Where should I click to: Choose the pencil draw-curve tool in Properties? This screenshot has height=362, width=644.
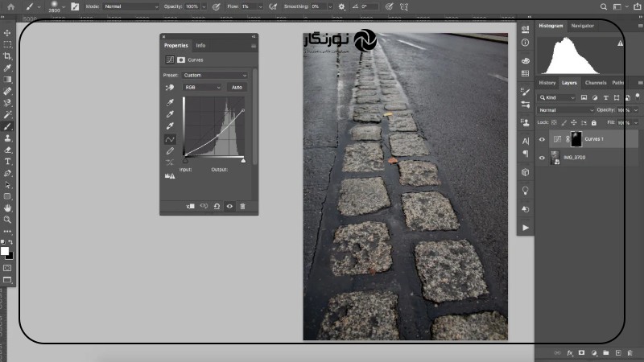170,150
